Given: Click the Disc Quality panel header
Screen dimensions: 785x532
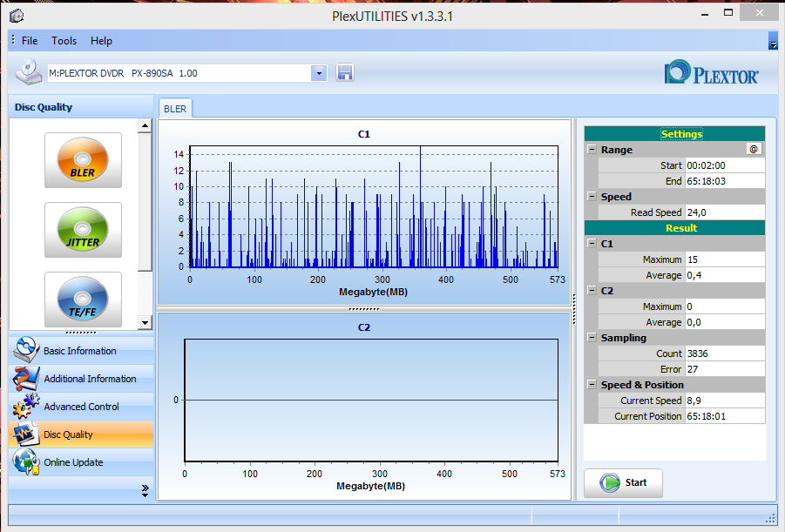Looking at the screenshot, I should (x=81, y=107).
